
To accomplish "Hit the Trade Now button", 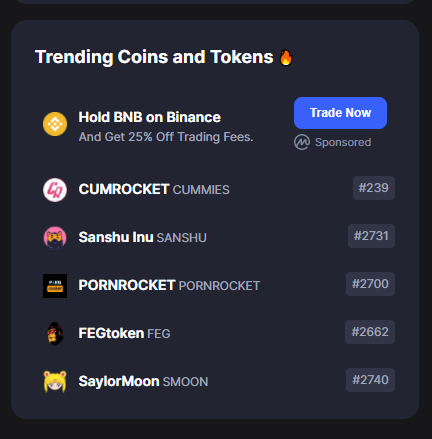I will point(340,113).
